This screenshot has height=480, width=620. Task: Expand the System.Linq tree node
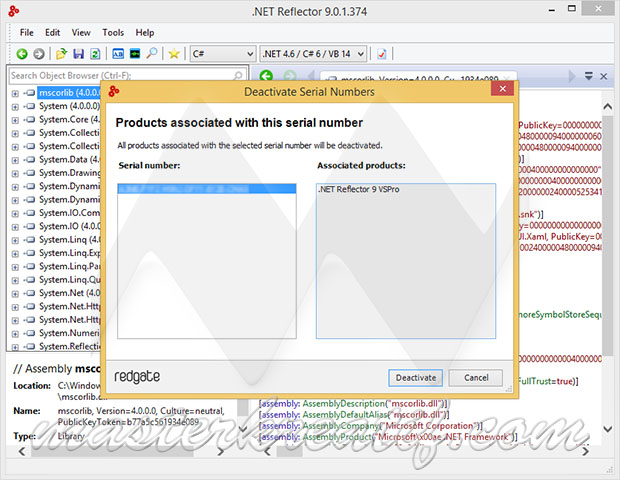pyautogui.click(x=15, y=240)
